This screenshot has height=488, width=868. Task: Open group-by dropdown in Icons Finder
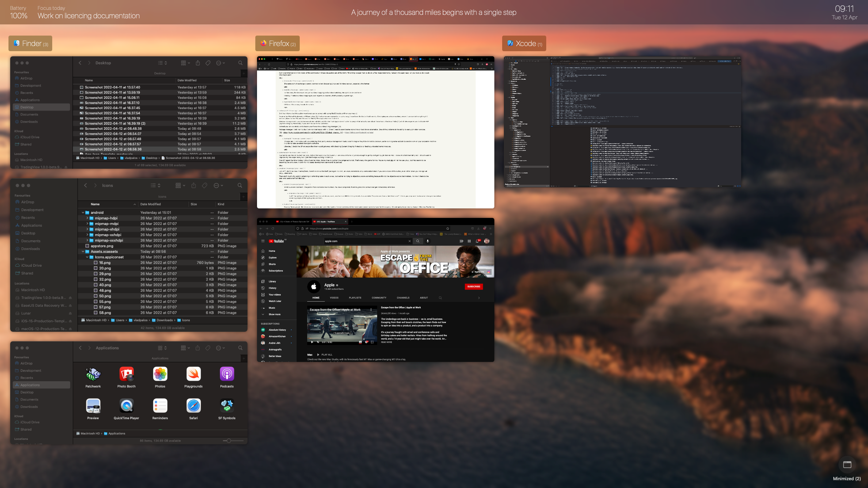(180, 185)
